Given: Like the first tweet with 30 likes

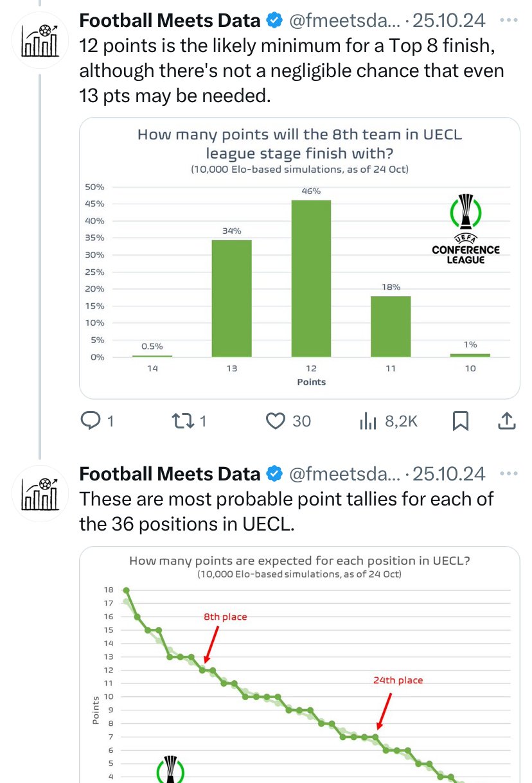Looking at the screenshot, I should coord(288,421).
